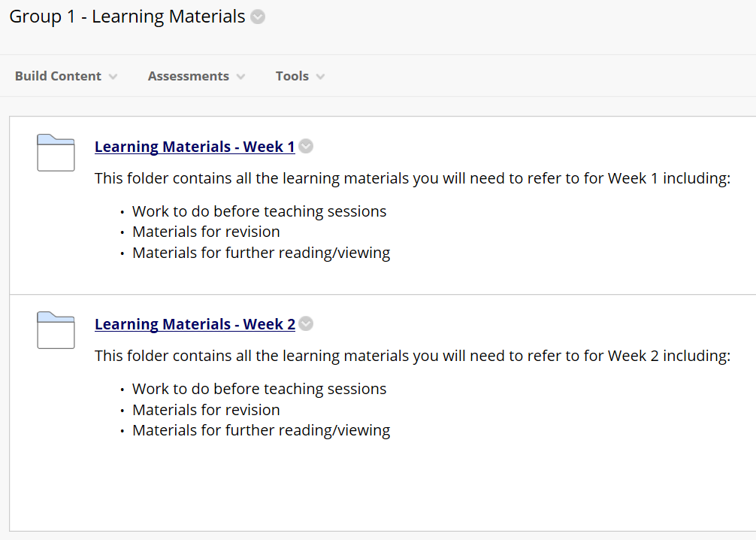The image size is (756, 540).
Task: Open the Tools menu label
Action: point(292,76)
